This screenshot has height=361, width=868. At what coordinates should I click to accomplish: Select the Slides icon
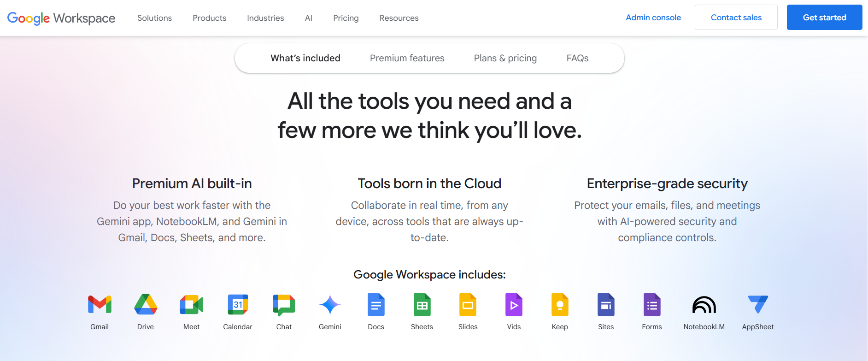(468, 305)
